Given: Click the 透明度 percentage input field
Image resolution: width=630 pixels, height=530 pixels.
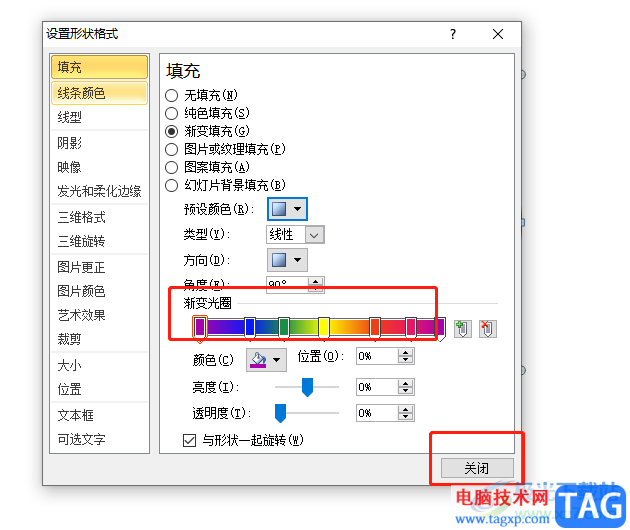Looking at the screenshot, I should [x=377, y=413].
